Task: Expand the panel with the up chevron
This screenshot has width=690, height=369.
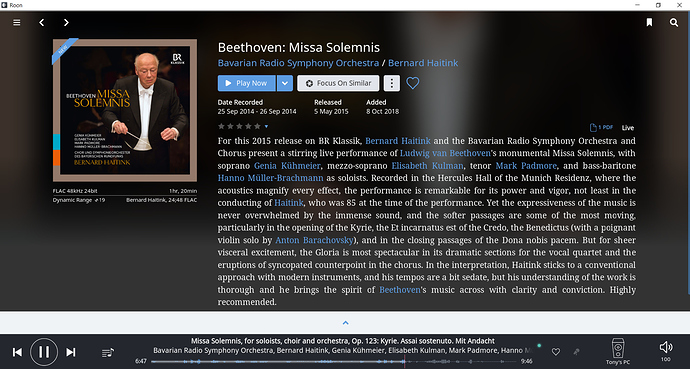Action: [345, 323]
